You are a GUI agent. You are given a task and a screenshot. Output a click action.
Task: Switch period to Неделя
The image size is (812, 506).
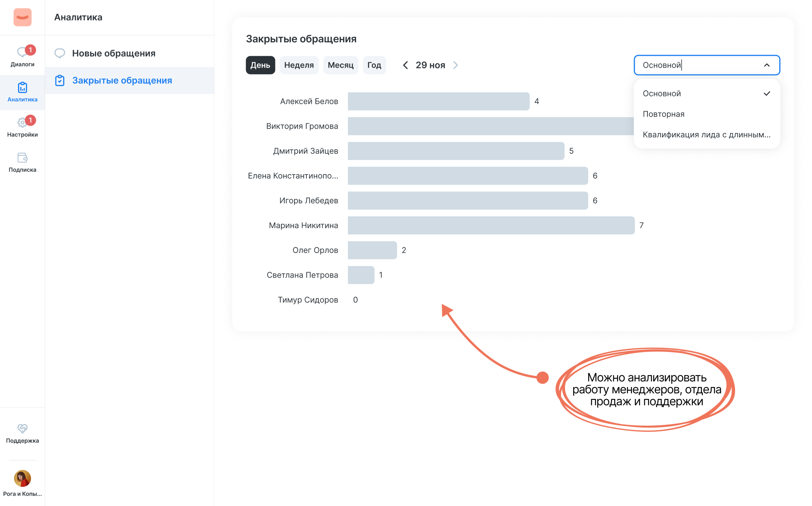[x=299, y=65]
